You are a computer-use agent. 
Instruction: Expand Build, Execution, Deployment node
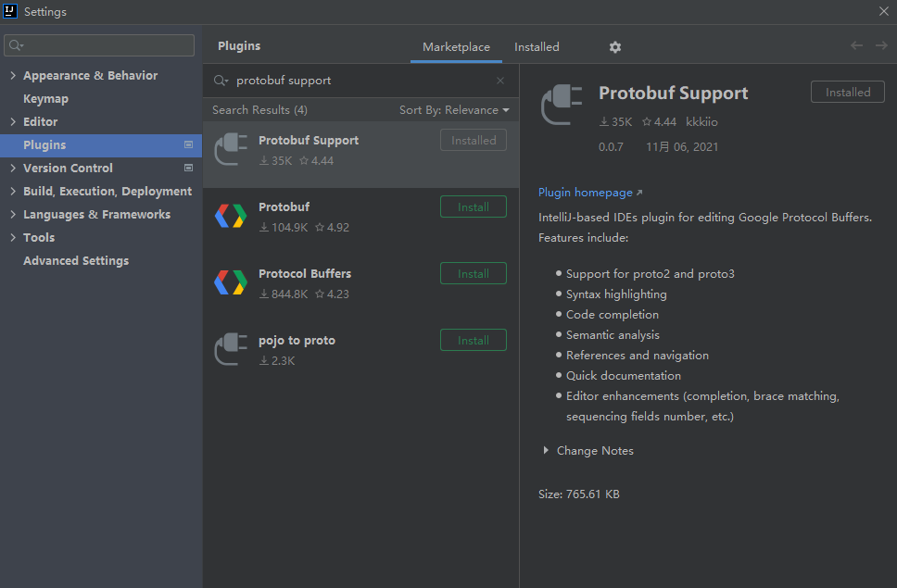tap(13, 192)
